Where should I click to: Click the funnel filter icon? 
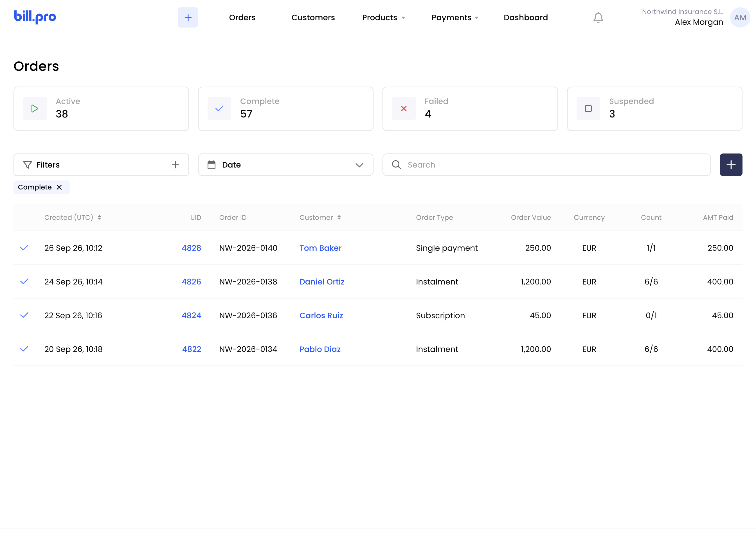pyautogui.click(x=28, y=164)
